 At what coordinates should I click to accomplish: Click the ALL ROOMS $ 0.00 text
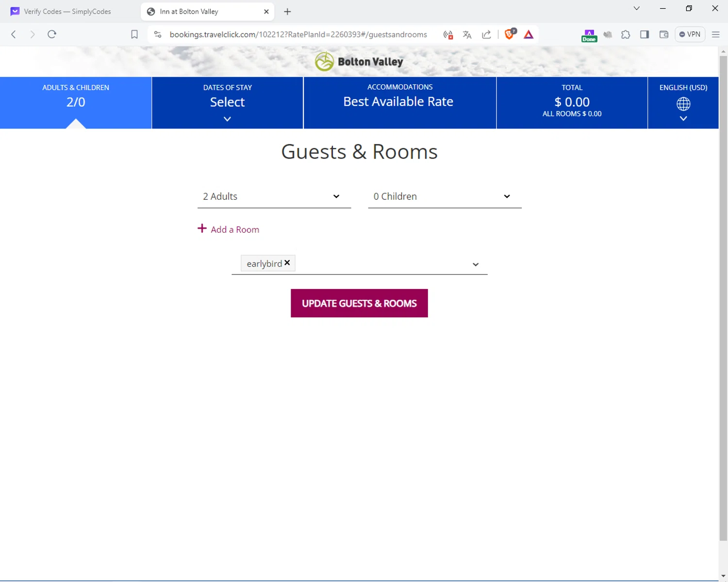point(572,114)
